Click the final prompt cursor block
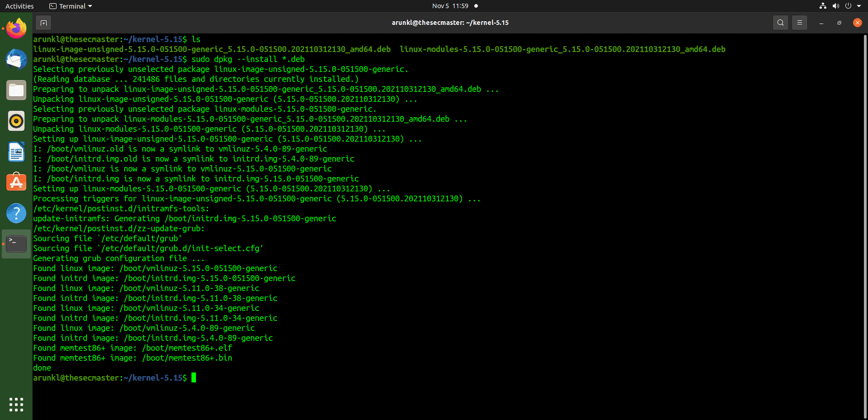Screen dimensions: 868x420 194,377
